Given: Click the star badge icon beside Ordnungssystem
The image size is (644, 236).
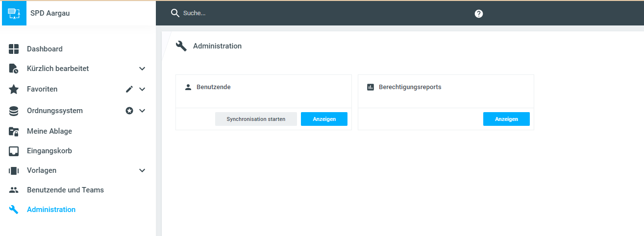Looking at the screenshot, I should click(129, 111).
